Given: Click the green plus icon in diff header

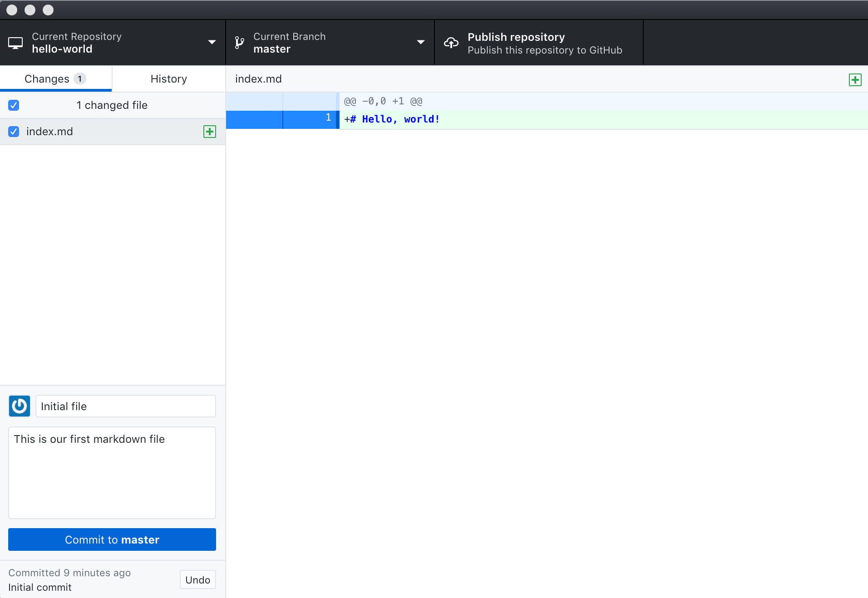Looking at the screenshot, I should [x=855, y=79].
